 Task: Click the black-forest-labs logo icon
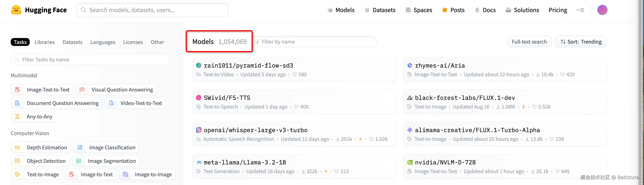click(x=410, y=98)
